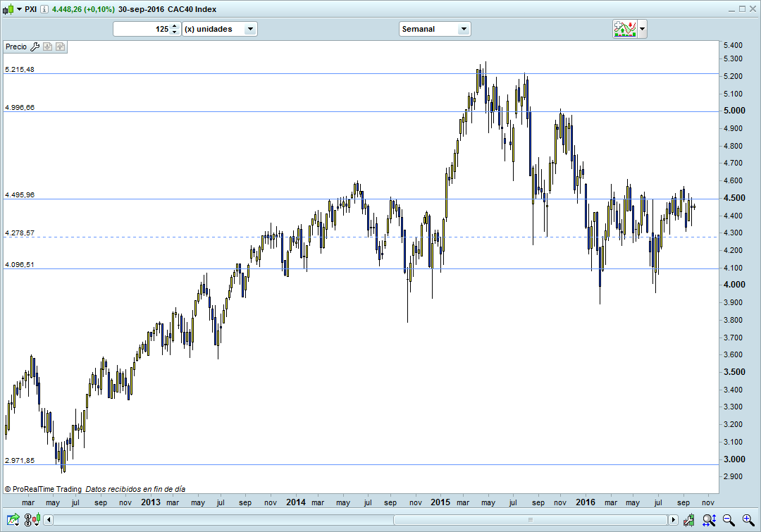761x532 pixels.
Task: Open the Semanal timeframe dropdown
Action: [x=462, y=29]
